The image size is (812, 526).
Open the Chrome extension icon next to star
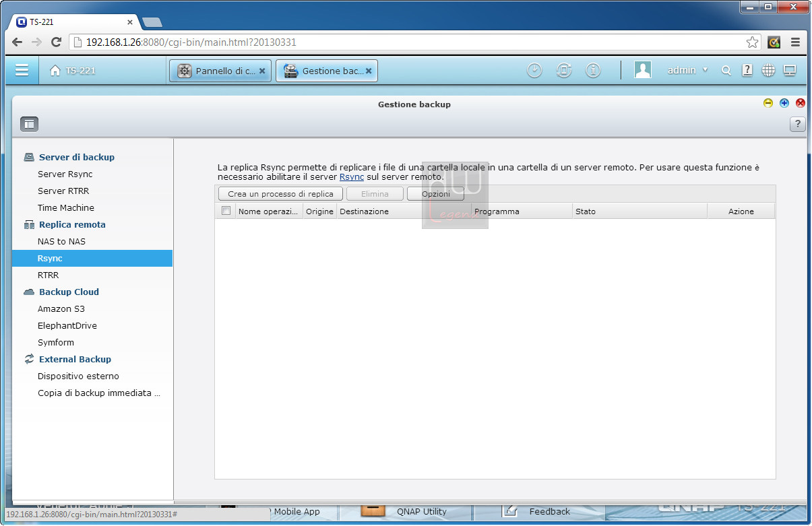click(774, 42)
